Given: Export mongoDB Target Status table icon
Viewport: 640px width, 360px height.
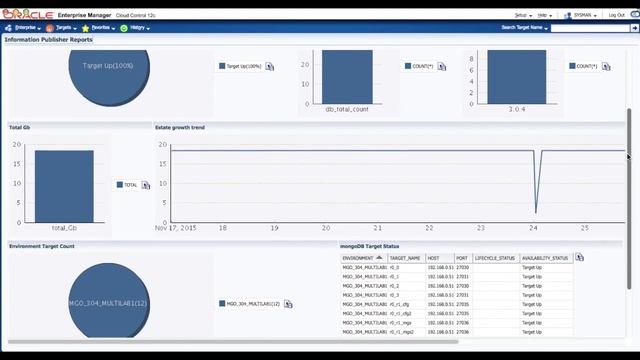Looking at the screenshot, I should tap(580, 257).
